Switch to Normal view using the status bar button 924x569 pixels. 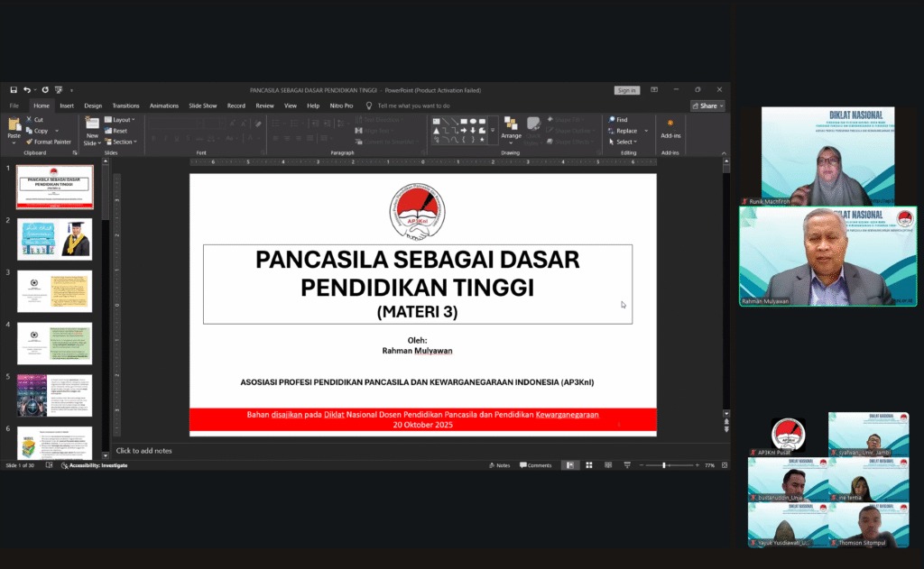[570, 465]
